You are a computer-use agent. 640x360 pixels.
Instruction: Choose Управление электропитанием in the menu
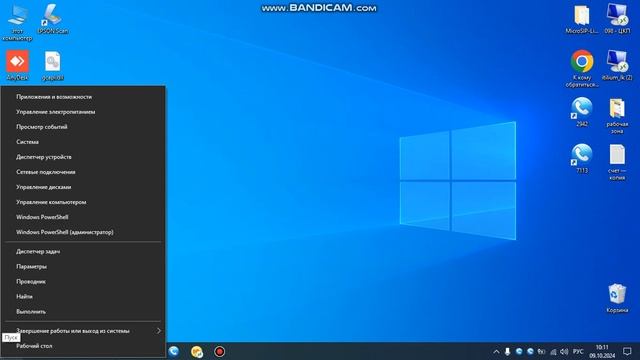(x=83, y=112)
